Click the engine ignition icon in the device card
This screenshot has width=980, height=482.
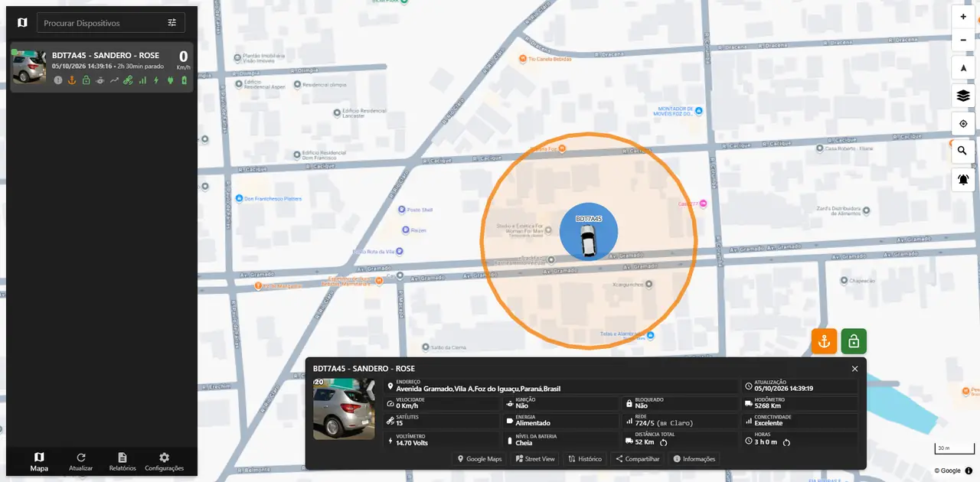point(100,80)
